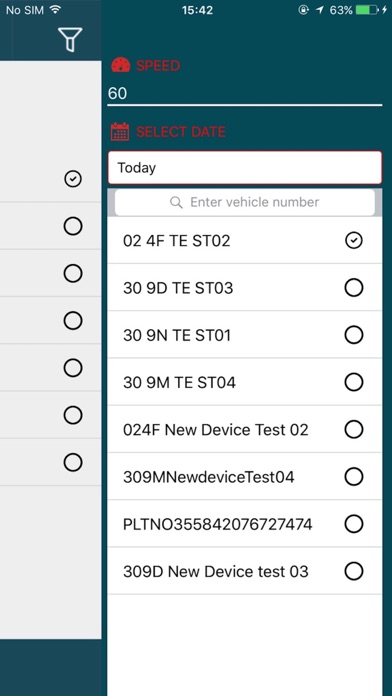Tap the red speedometer icon
The image size is (392, 696).
(x=120, y=65)
